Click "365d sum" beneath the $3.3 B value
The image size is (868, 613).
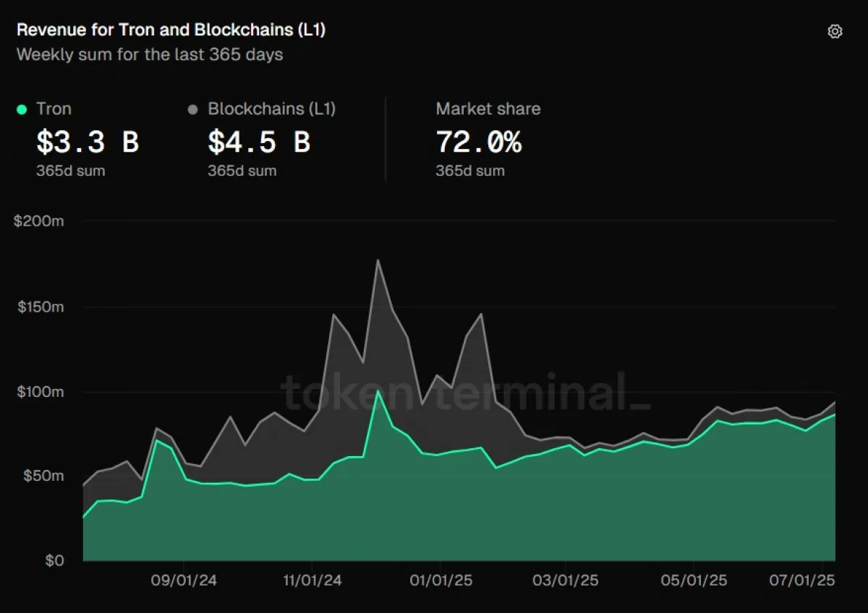70,171
